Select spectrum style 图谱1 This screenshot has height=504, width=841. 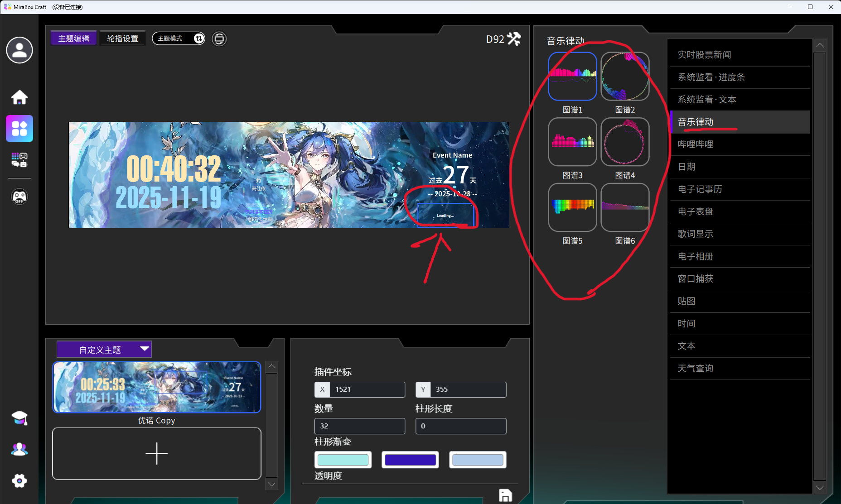click(573, 76)
